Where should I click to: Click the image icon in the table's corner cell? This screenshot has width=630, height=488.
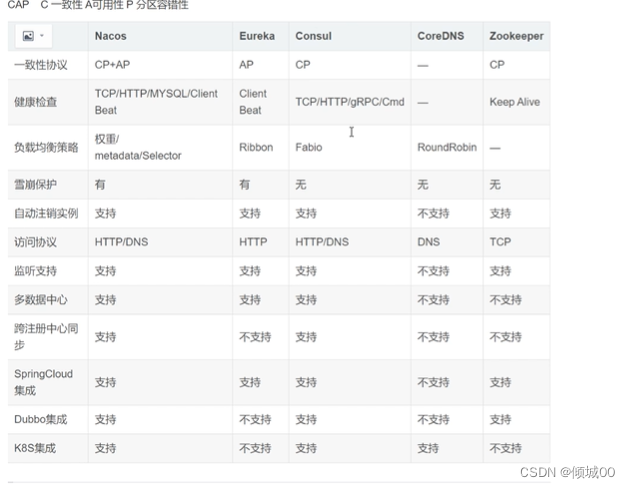coord(28,36)
